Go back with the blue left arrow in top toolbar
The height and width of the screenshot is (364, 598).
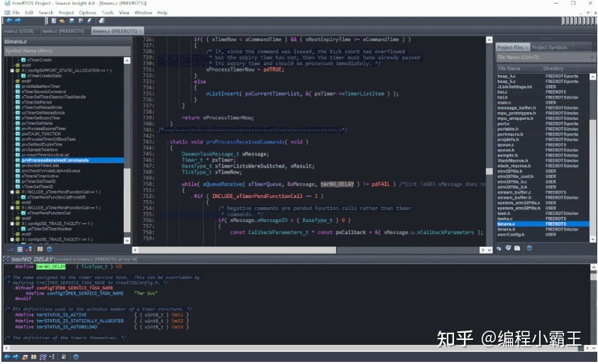[x=9, y=21]
